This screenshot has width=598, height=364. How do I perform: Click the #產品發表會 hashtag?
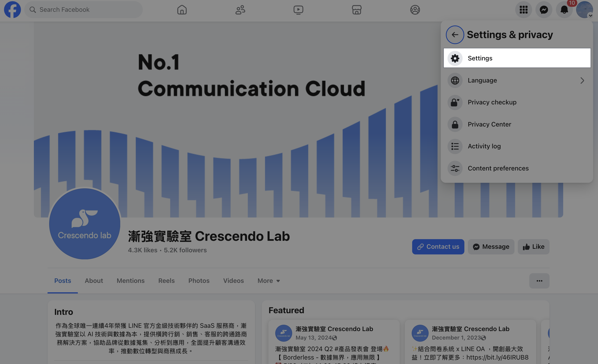point(351,349)
